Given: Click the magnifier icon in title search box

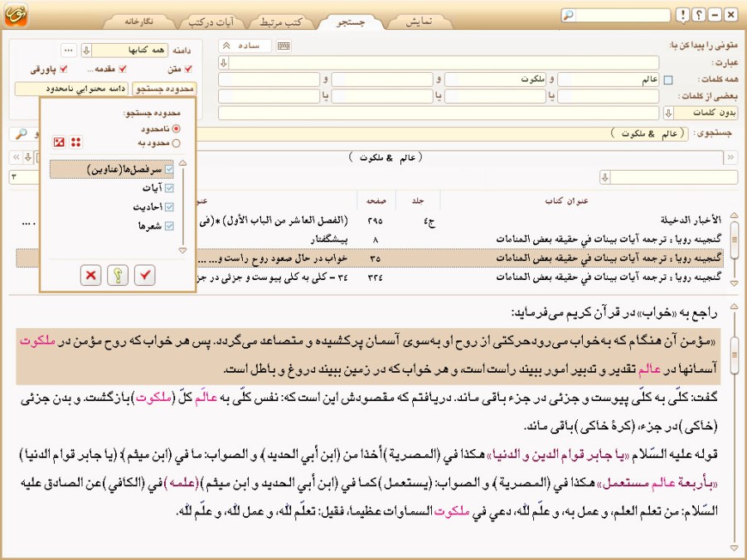Looking at the screenshot, I should (x=569, y=15).
